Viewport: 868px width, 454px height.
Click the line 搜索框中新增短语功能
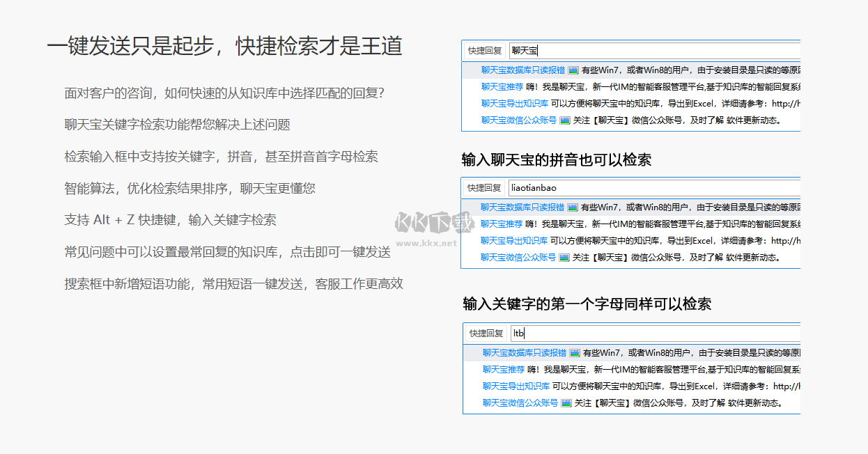pos(233,284)
